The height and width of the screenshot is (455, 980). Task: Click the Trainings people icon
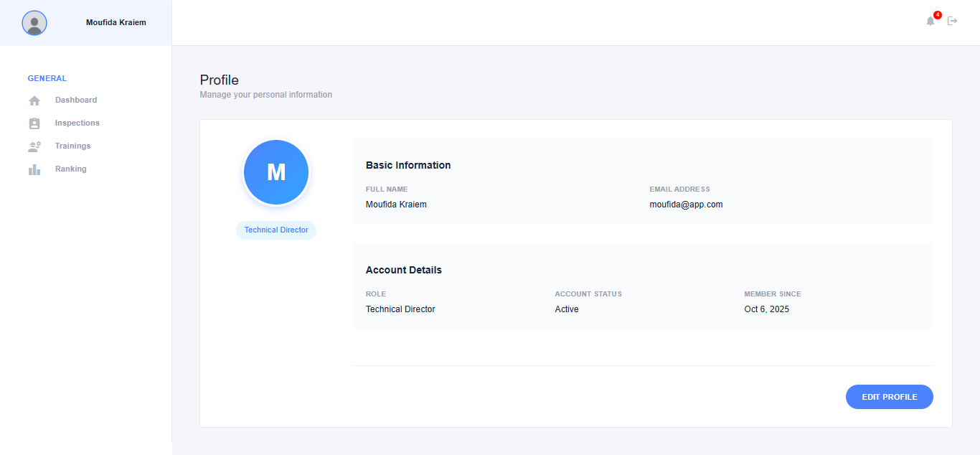[34, 146]
